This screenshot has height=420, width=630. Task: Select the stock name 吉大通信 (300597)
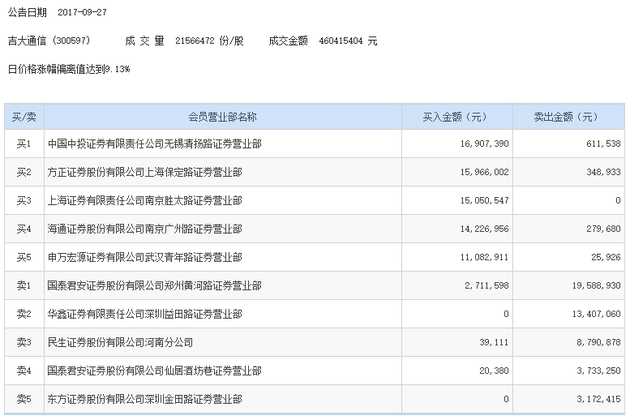pyautogui.click(x=49, y=41)
